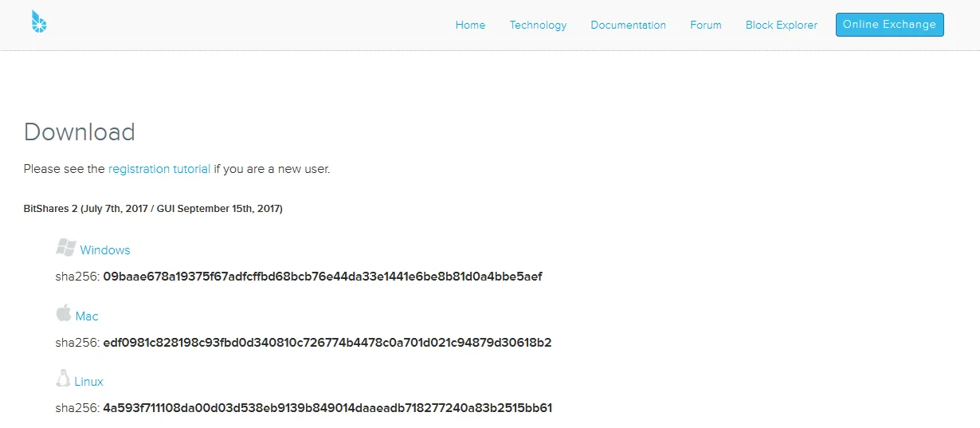The width and height of the screenshot is (980, 428).
Task: Open the Documentation menu link
Action: (x=628, y=25)
